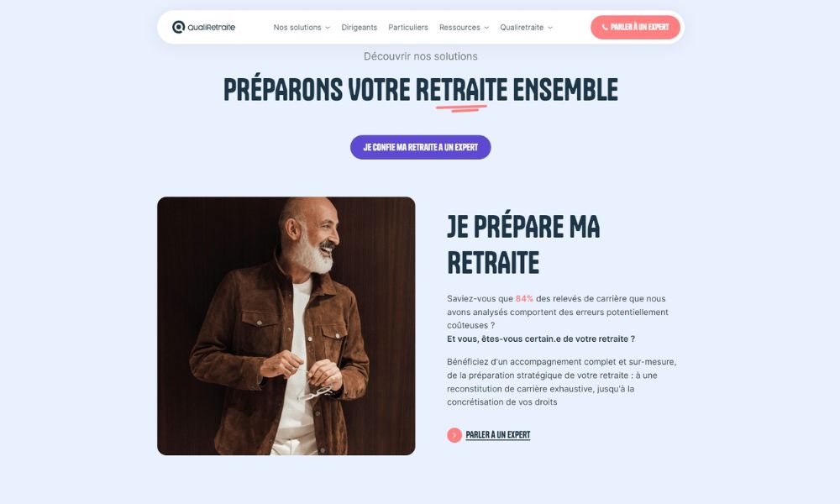This screenshot has width=840, height=504.
Task: Click the QualiRetraite wordmark text
Action: click(211, 28)
